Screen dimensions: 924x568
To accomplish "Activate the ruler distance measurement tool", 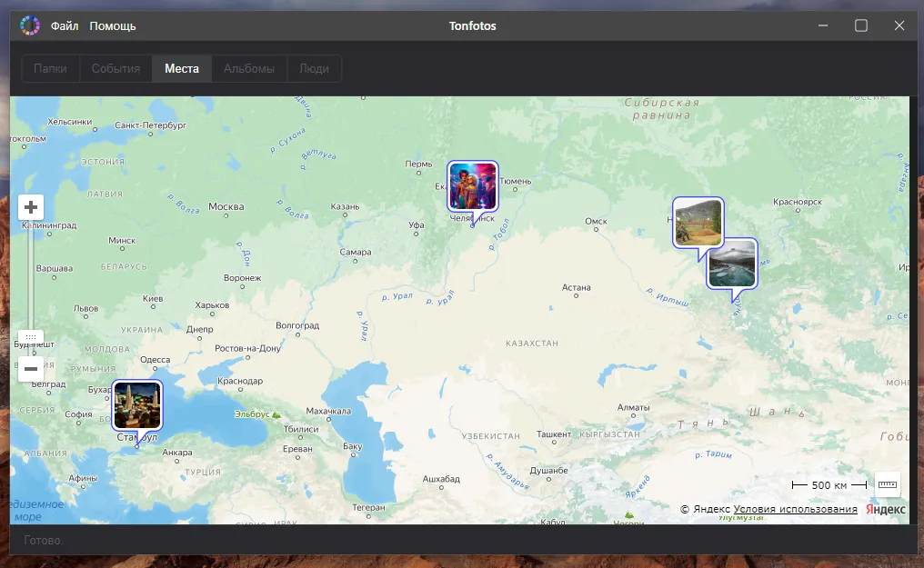I will point(888,485).
